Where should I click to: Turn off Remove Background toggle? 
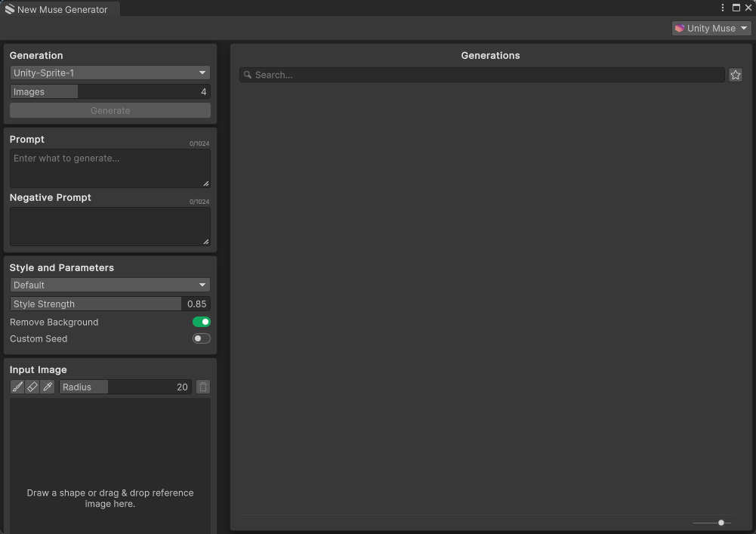[x=202, y=322]
